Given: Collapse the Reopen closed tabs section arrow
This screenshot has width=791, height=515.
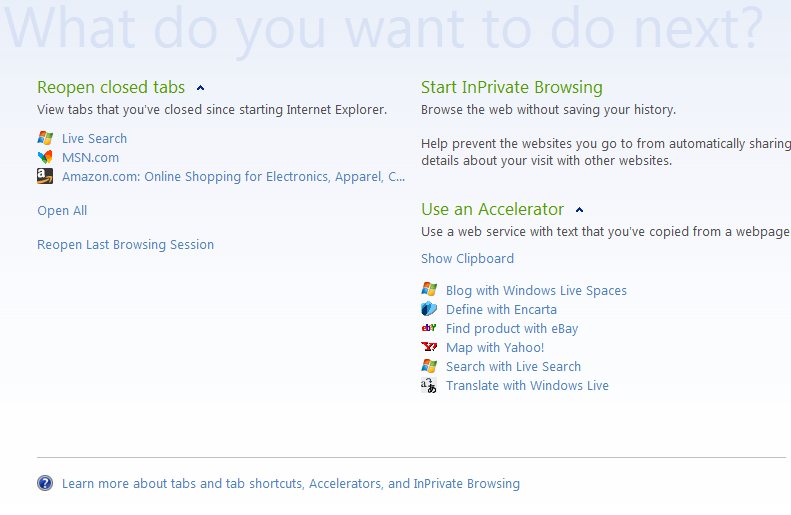Looking at the screenshot, I should (x=200, y=88).
